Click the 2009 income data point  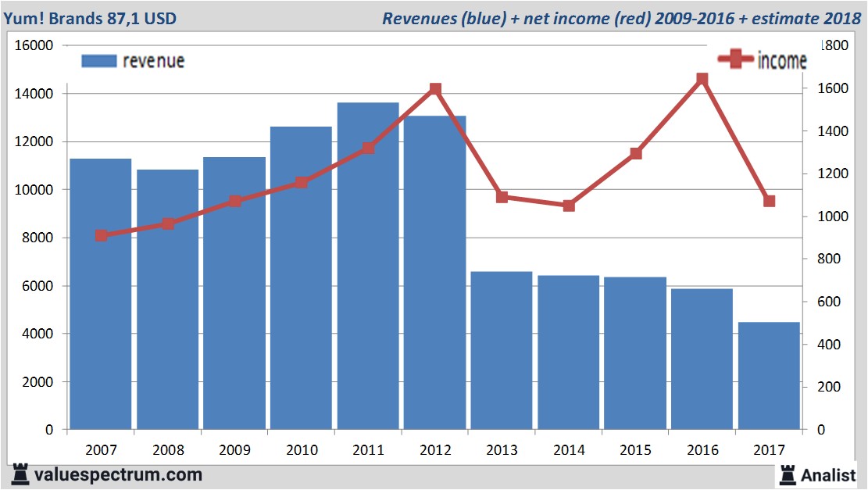pyautogui.click(x=234, y=201)
